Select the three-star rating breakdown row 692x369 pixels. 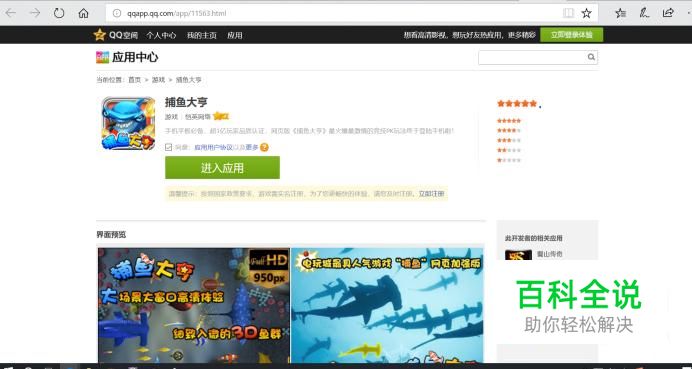pos(509,140)
